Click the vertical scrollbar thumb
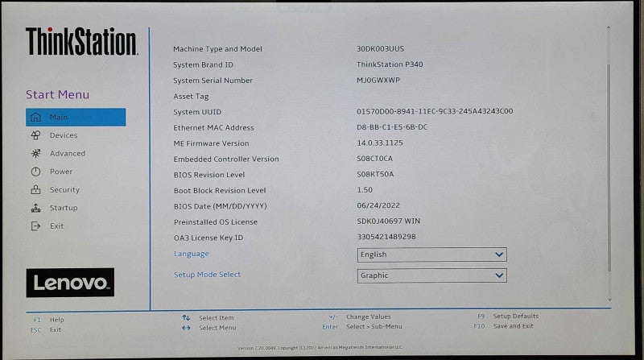This screenshot has width=644, height=360. click(x=609, y=168)
